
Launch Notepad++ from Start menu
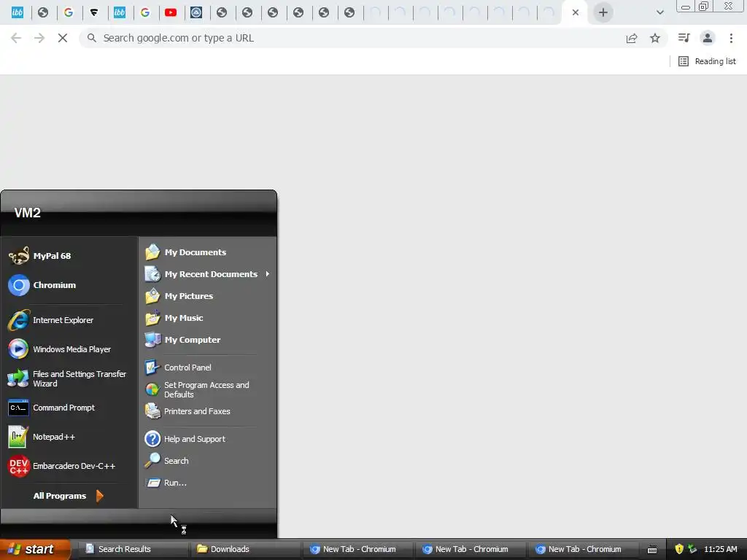pyautogui.click(x=69, y=437)
